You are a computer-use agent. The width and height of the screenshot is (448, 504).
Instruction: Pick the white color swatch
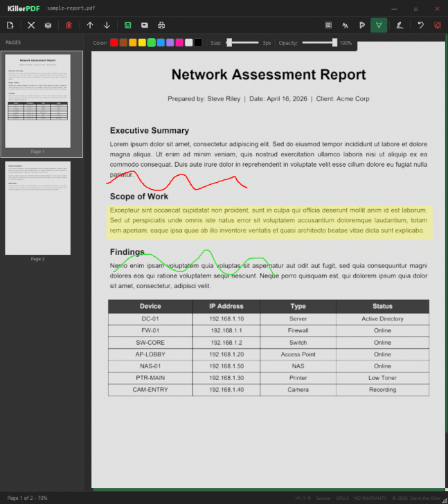(188, 43)
